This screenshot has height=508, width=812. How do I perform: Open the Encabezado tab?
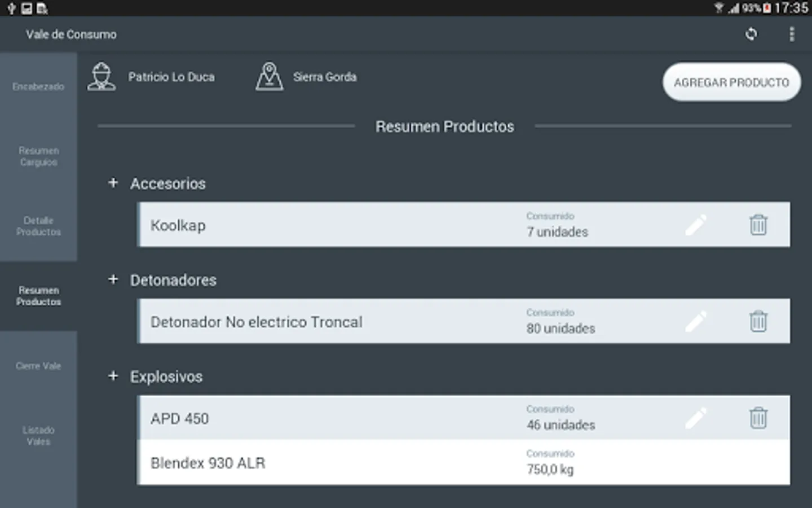[38, 87]
